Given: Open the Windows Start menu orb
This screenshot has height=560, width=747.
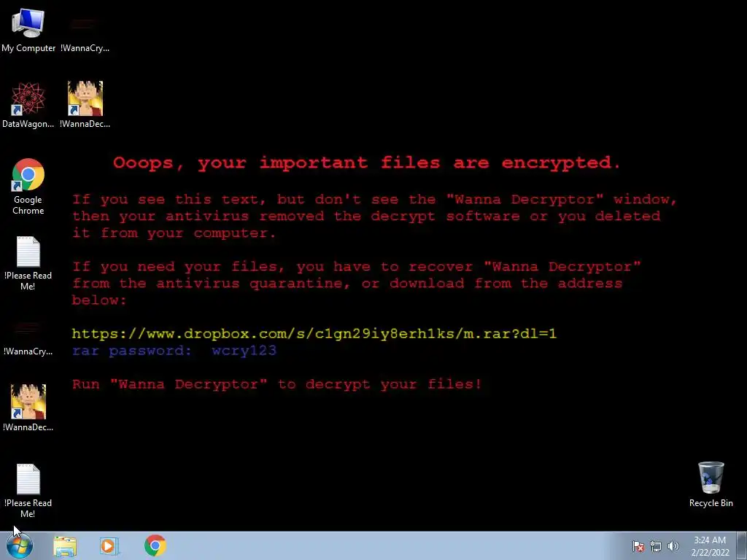Looking at the screenshot, I should pyautogui.click(x=20, y=545).
